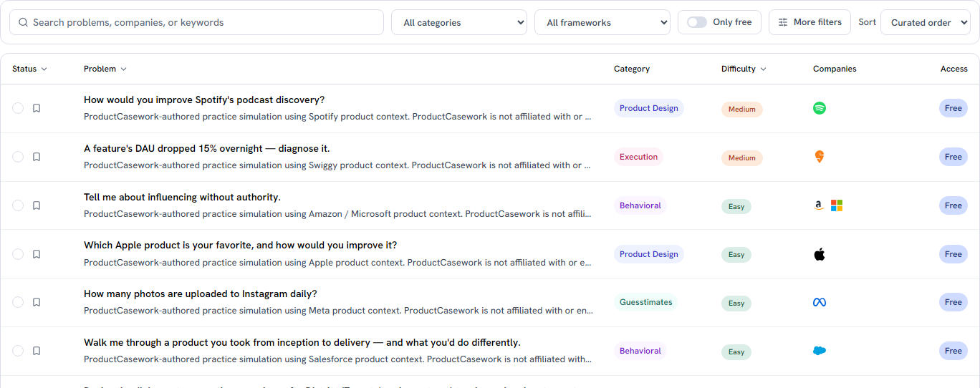Click the Execution category tag
Image resolution: width=980 pixels, height=388 pixels.
(x=638, y=157)
